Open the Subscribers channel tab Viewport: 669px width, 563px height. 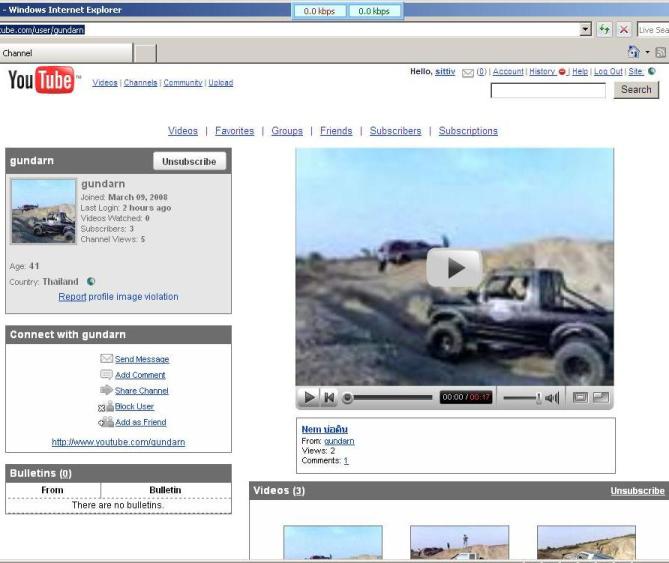click(395, 131)
